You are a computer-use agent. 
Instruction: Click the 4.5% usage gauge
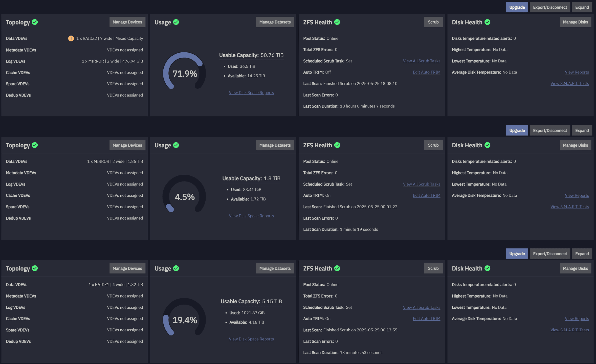(x=184, y=194)
